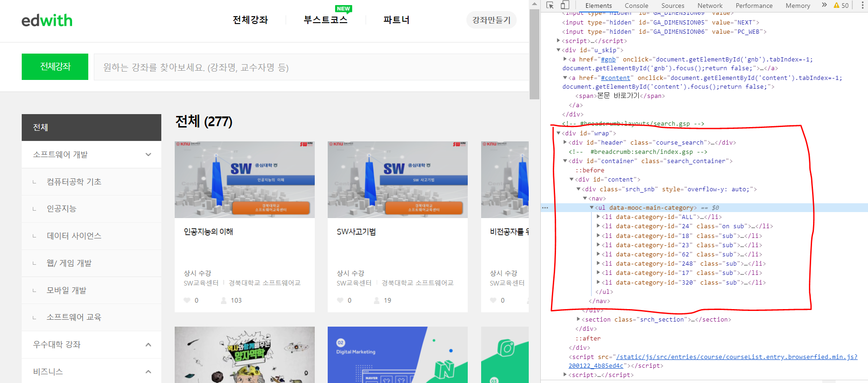Click the heart icon on 인공지능의 이해 card
868x383 pixels.
click(x=187, y=300)
